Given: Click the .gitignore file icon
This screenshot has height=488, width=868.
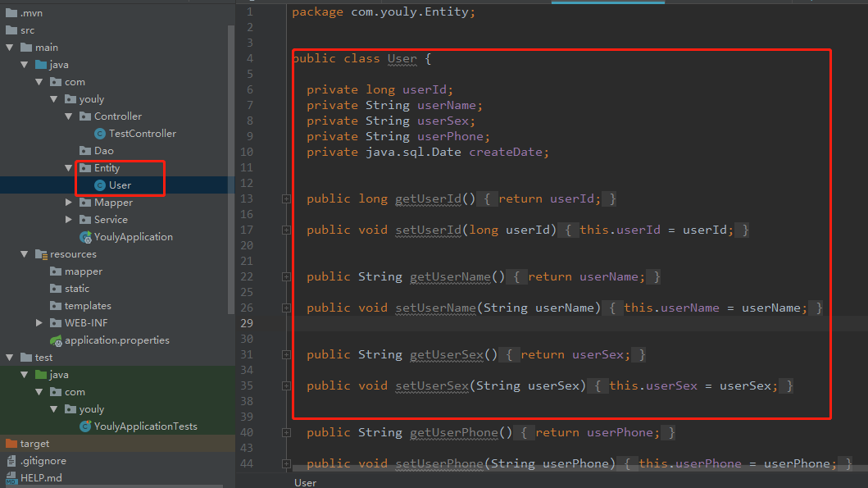Looking at the screenshot, I should pos(11,461).
